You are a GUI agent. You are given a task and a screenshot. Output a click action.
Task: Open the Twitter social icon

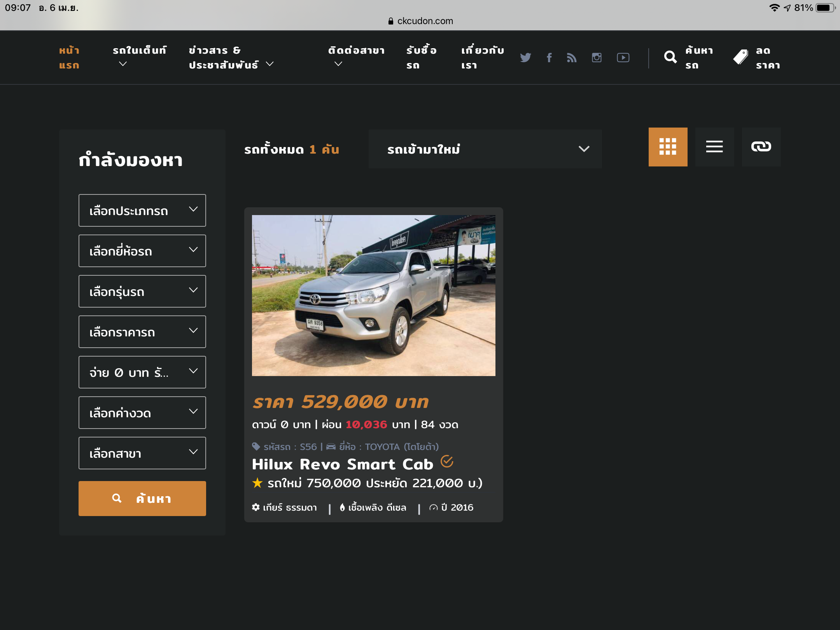pos(525,58)
